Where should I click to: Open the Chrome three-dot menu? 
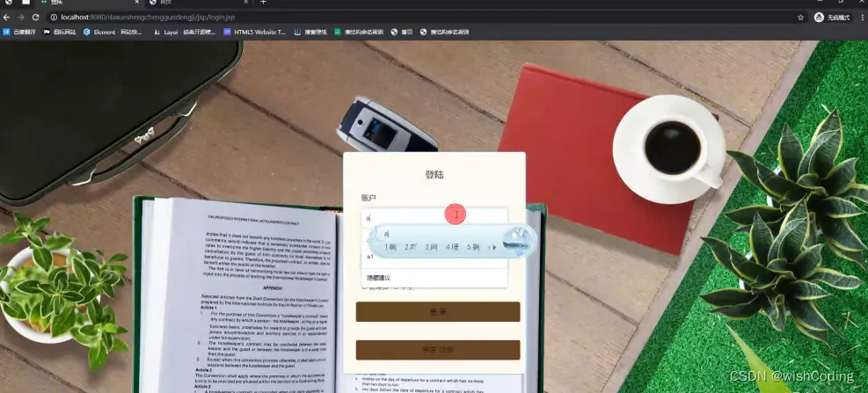point(863,18)
